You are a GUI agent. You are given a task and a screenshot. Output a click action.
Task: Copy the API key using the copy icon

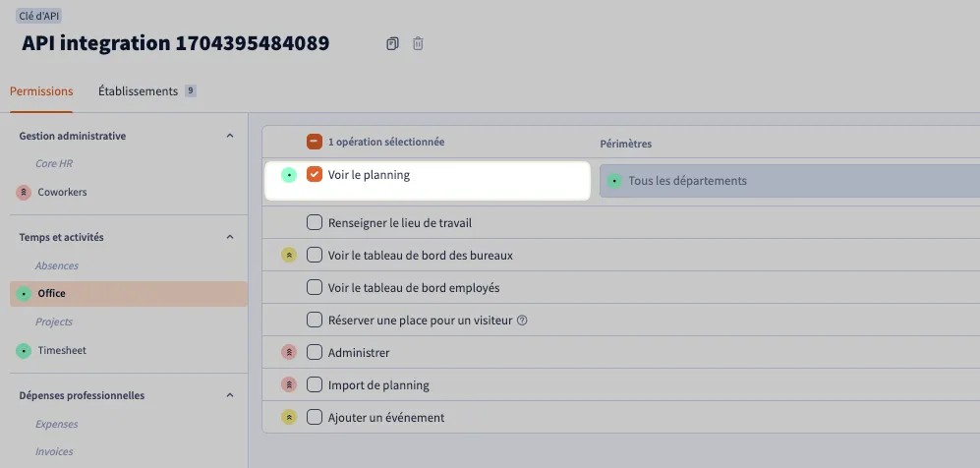click(392, 43)
